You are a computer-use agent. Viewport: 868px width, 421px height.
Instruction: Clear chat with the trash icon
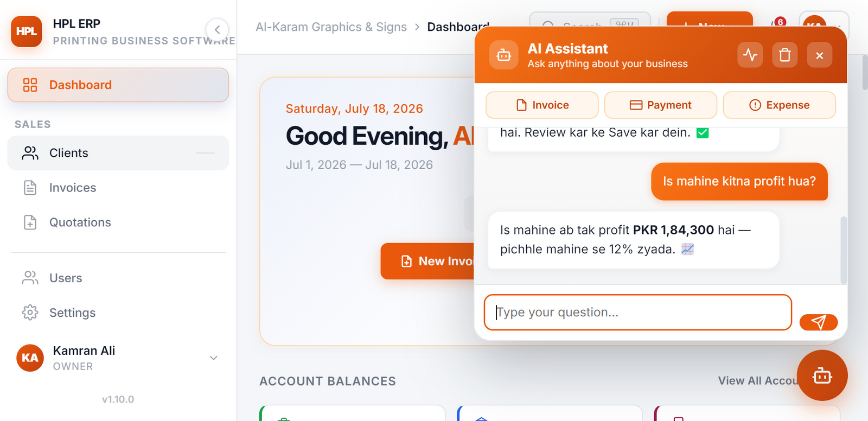click(x=785, y=55)
